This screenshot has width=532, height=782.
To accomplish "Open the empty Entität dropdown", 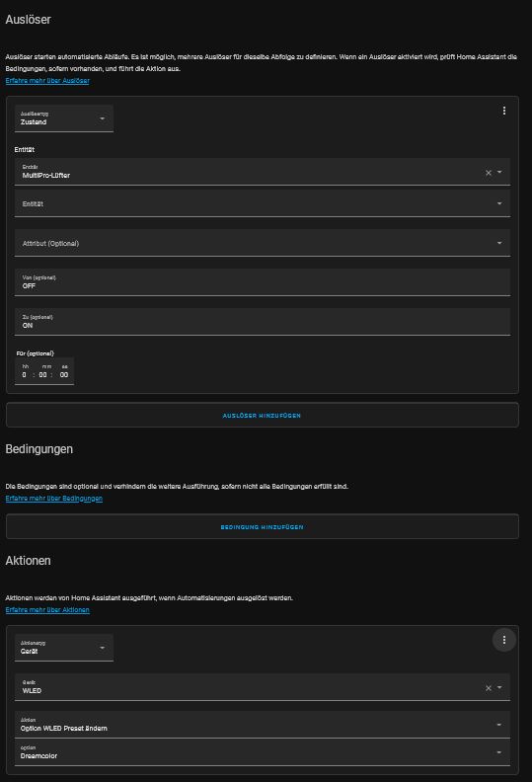I will coord(263,203).
